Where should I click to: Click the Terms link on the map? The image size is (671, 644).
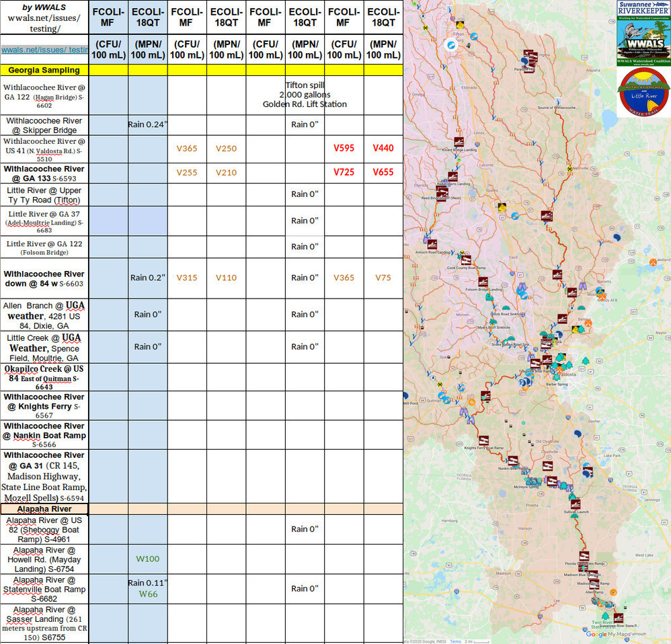tap(456, 641)
